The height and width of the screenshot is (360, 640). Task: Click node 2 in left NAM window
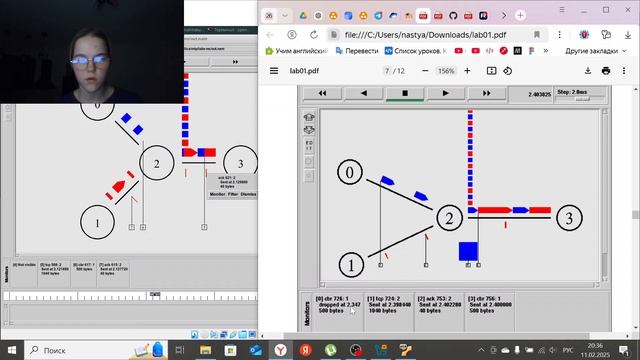coord(157,163)
